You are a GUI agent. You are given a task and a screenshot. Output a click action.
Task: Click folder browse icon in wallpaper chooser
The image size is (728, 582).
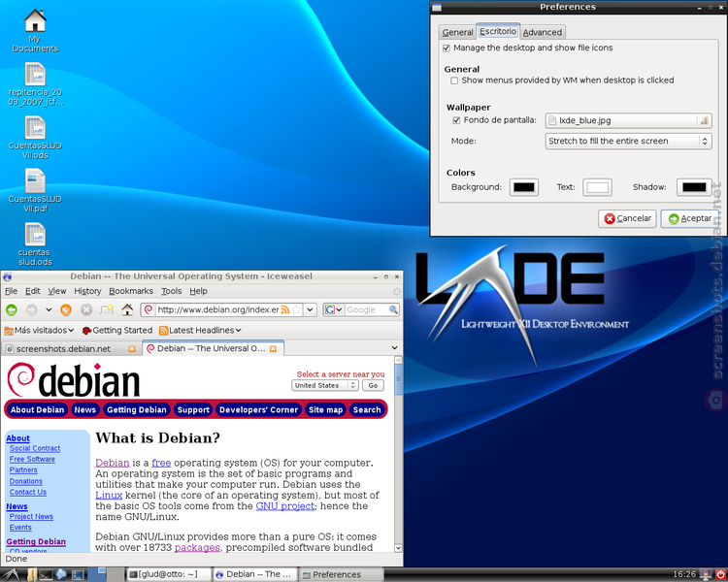705,120
